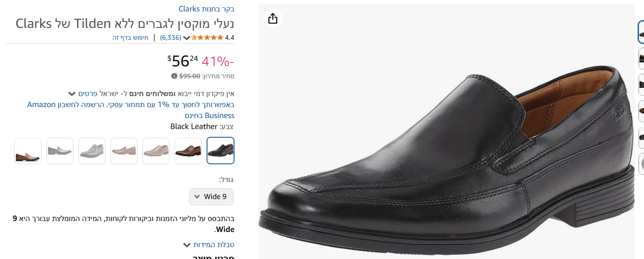Open the "Wide 9" size dropdown

pyautogui.click(x=211, y=197)
